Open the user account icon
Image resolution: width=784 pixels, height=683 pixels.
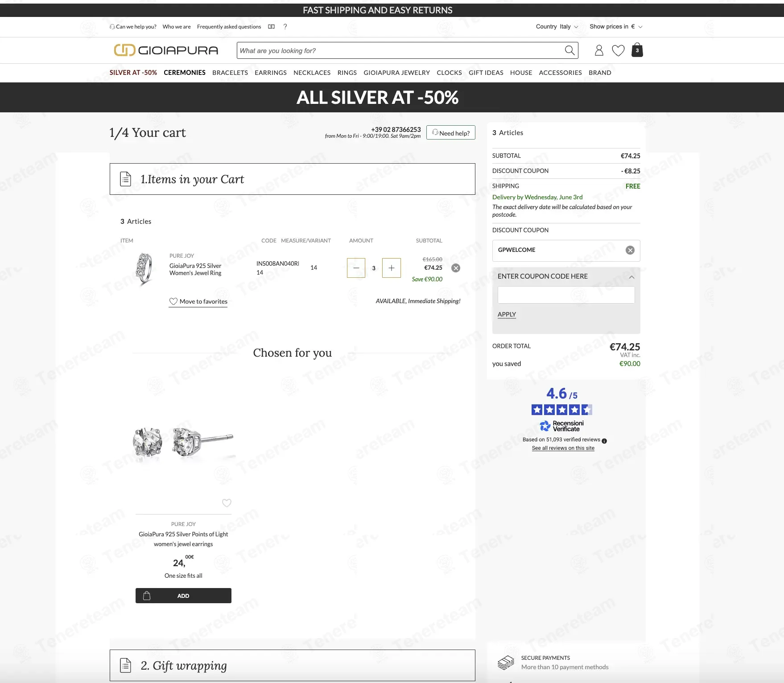tap(599, 50)
